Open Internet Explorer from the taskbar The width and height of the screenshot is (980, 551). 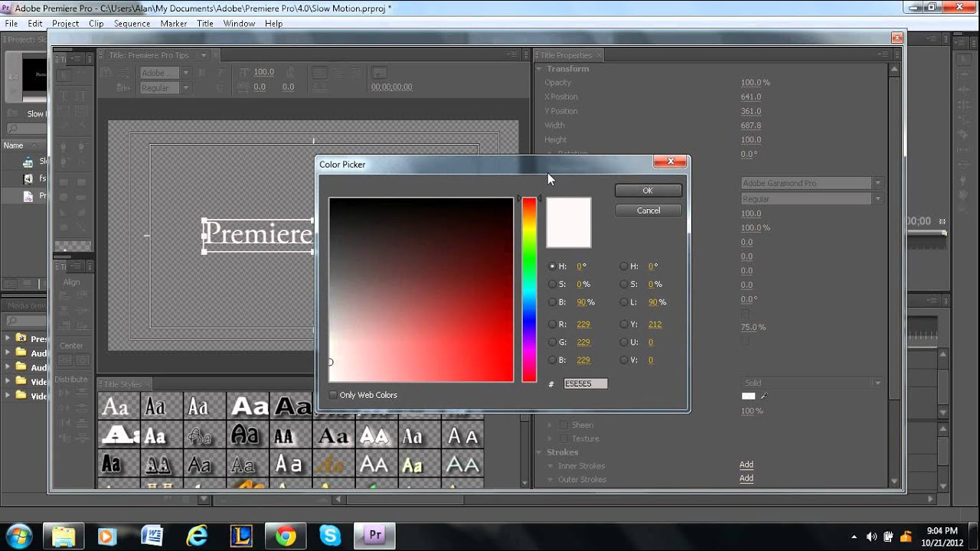pyautogui.click(x=197, y=536)
